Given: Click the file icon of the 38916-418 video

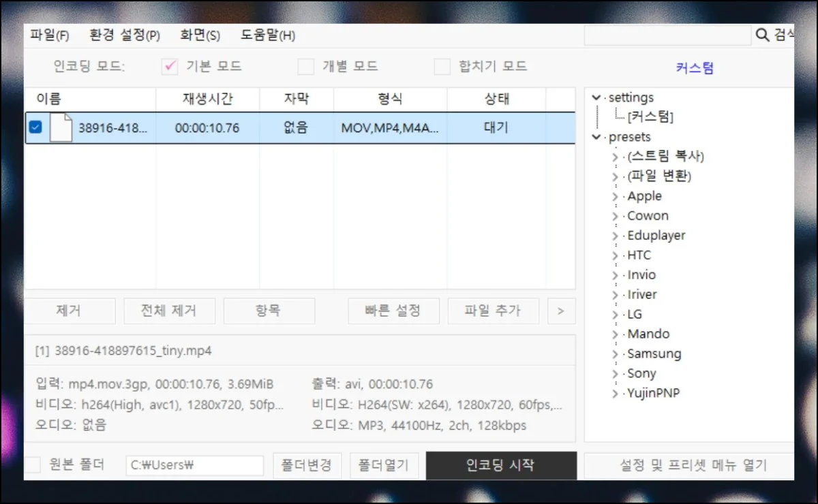Looking at the screenshot, I should [61, 128].
